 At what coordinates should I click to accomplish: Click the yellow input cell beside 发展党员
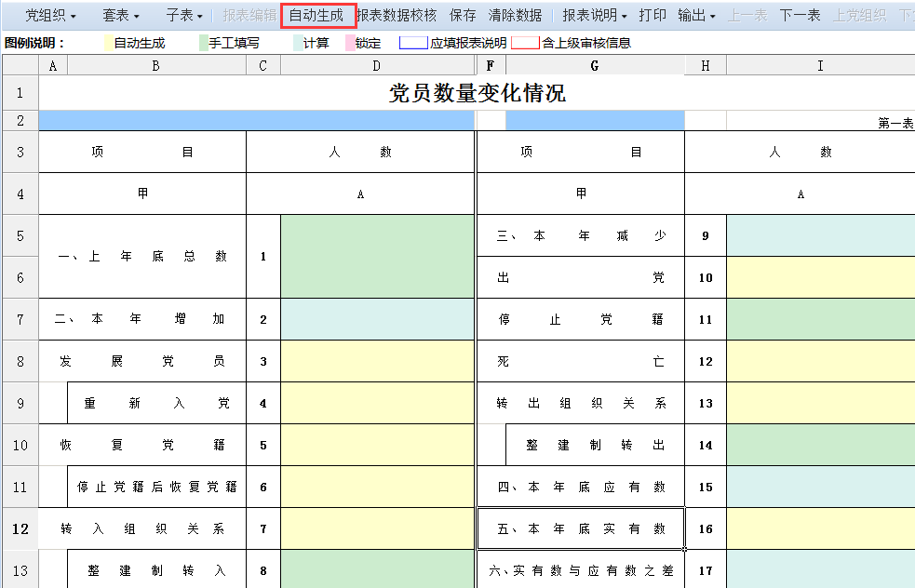(376, 361)
